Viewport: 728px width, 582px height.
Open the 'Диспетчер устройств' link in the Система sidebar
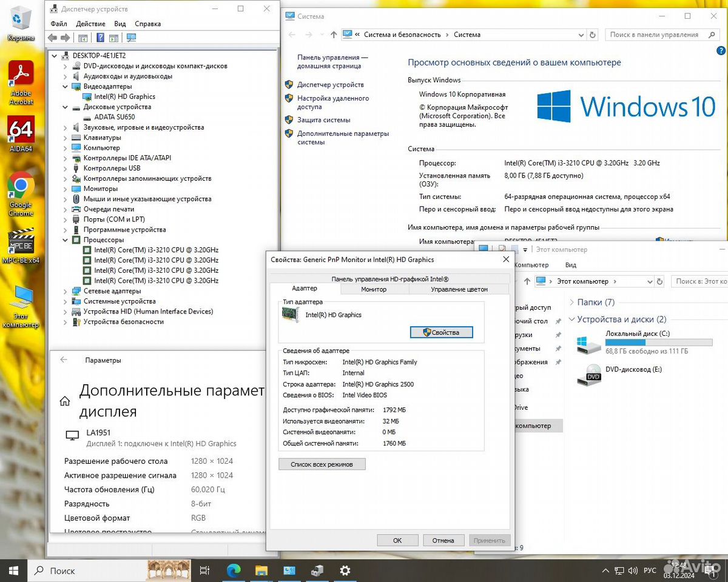tap(331, 85)
